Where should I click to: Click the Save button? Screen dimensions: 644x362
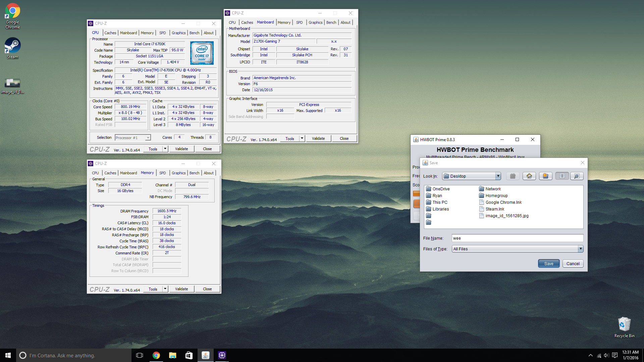coord(549,263)
